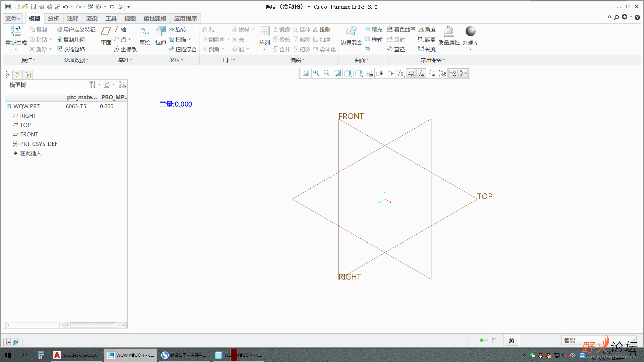Toggle datum axis display

coord(422,73)
